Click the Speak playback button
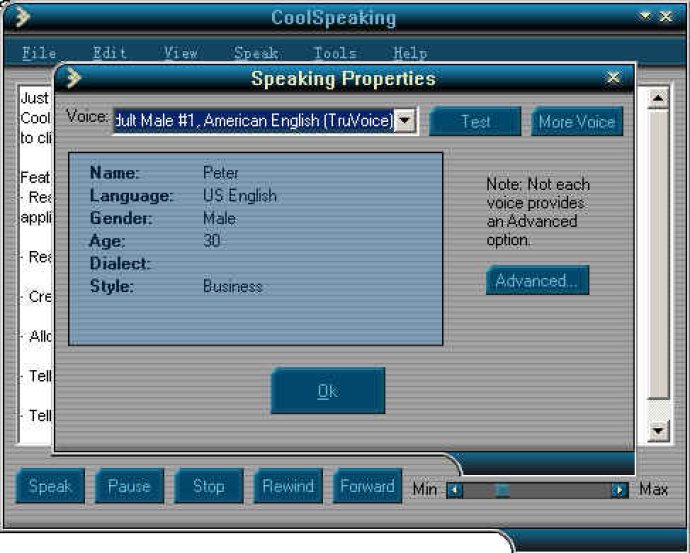 pyautogui.click(x=50, y=486)
